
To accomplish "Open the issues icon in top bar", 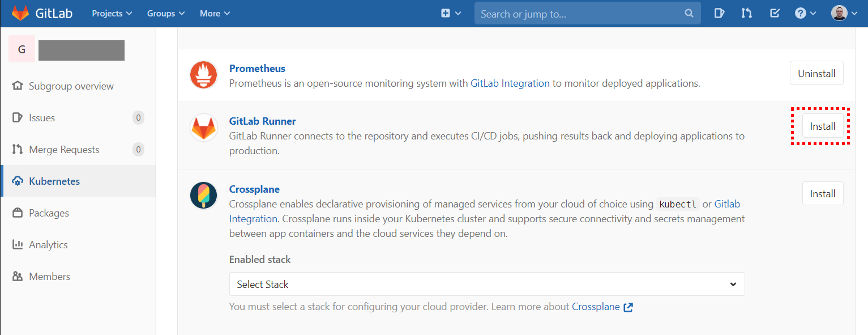I will pyautogui.click(x=719, y=13).
